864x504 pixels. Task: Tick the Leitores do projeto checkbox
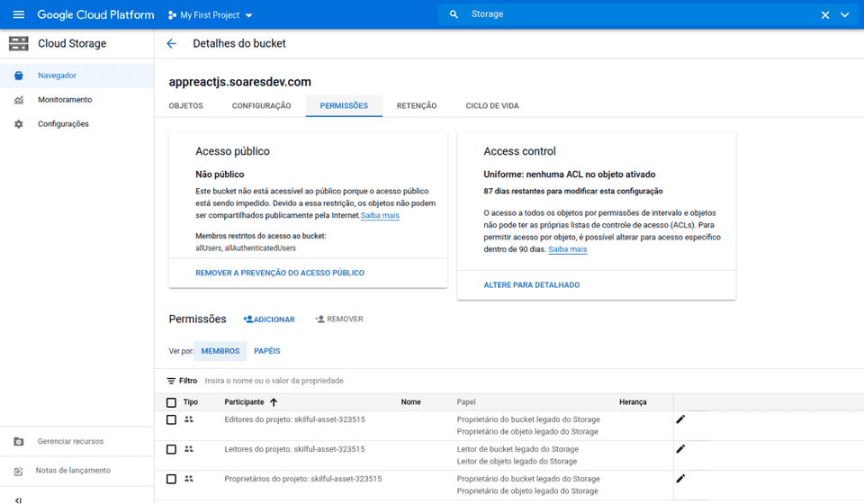point(171,449)
